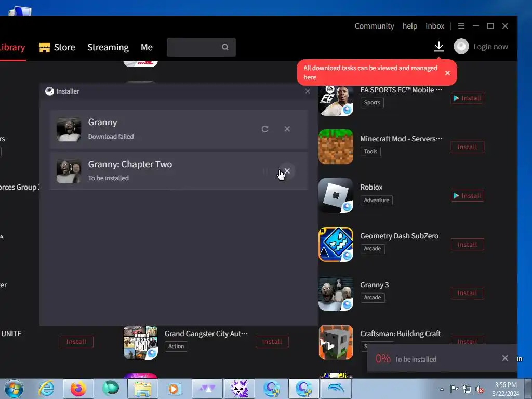
Task: Open Granny game thumbnail in installer
Action: [69, 129]
